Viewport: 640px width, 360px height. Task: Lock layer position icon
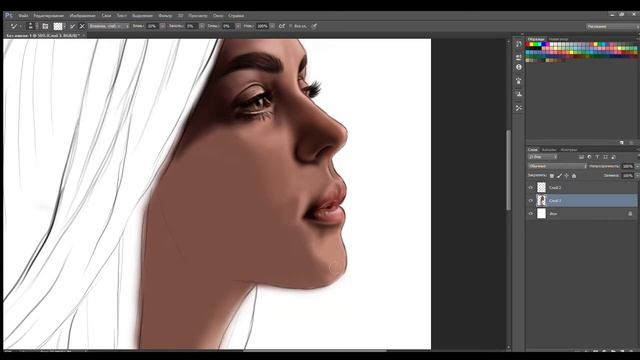tap(567, 176)
